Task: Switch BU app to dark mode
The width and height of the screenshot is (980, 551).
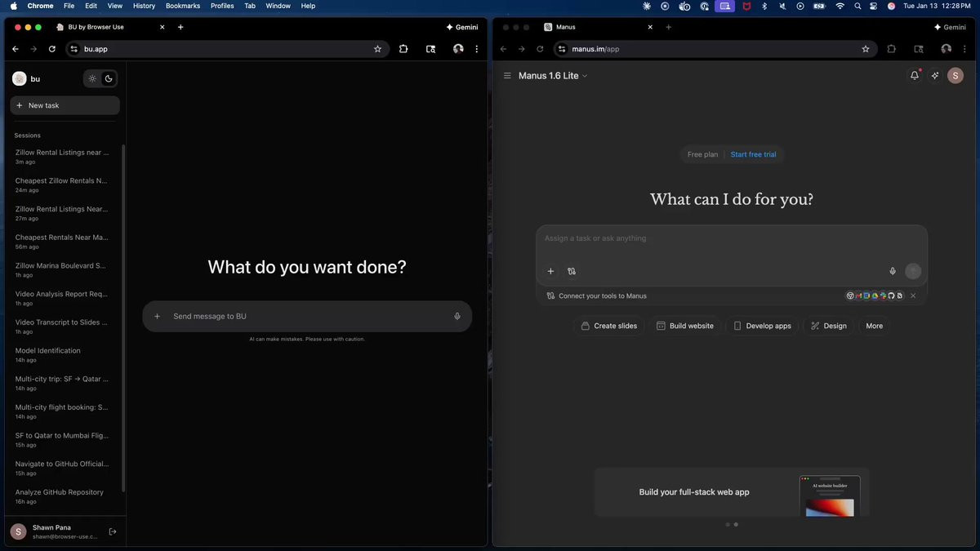Action: click(x=109, y=79)
